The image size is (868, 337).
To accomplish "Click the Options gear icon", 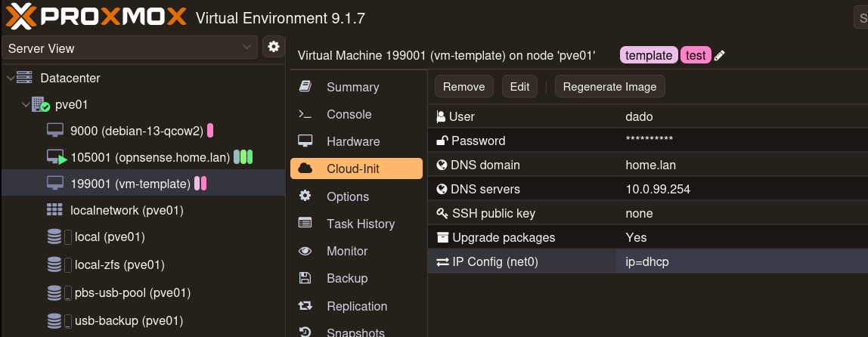I will [305, 196].
